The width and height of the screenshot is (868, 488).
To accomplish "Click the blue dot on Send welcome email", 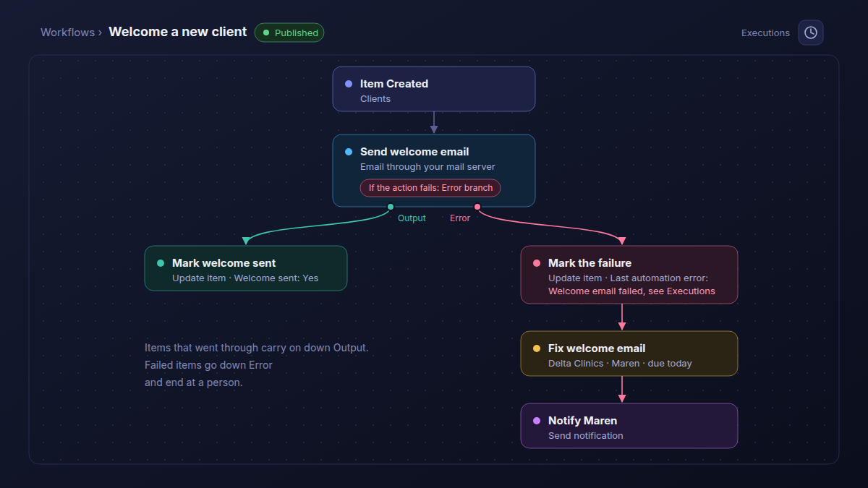I will [349, 152].
